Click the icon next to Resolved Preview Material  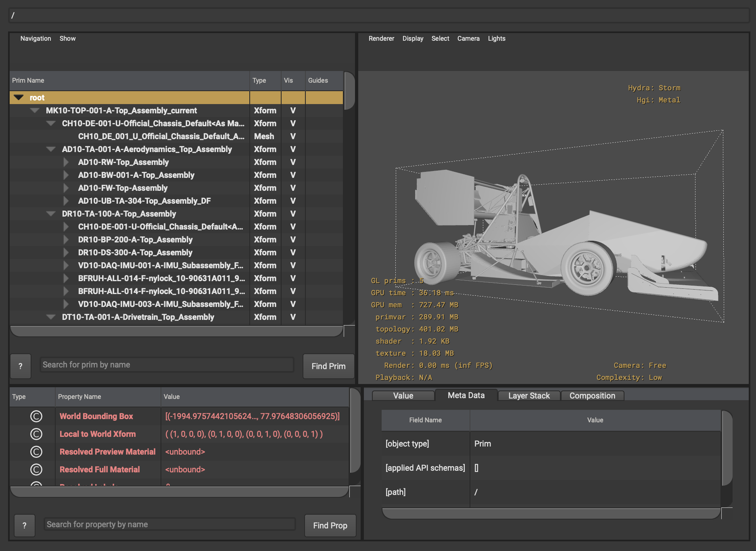36,452
